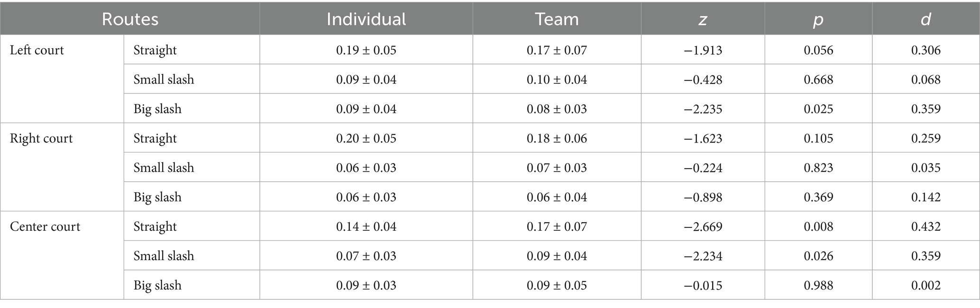Click the Routes column header
This screenshot has height=308, width=980.
coord(130,19)
